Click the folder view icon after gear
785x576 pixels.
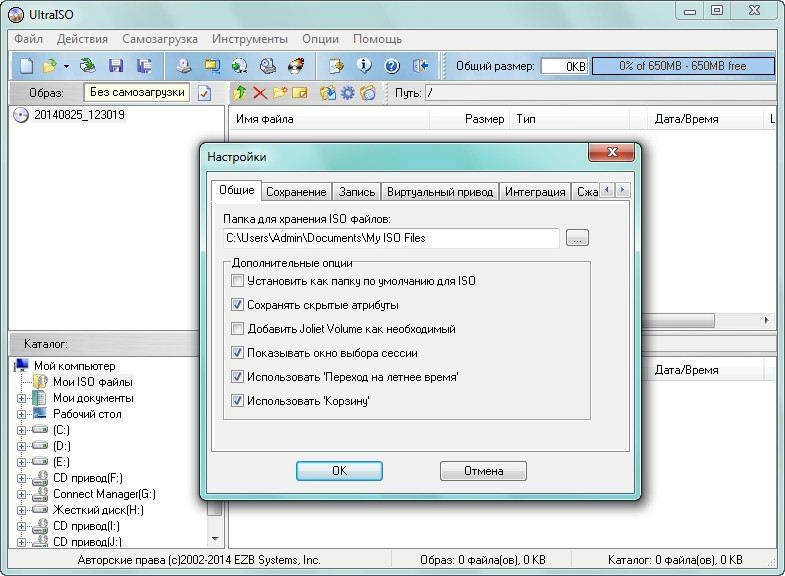(368, 93)
